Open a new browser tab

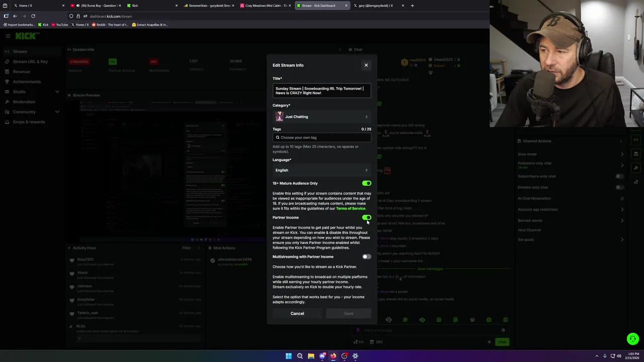tap(413, 6)
